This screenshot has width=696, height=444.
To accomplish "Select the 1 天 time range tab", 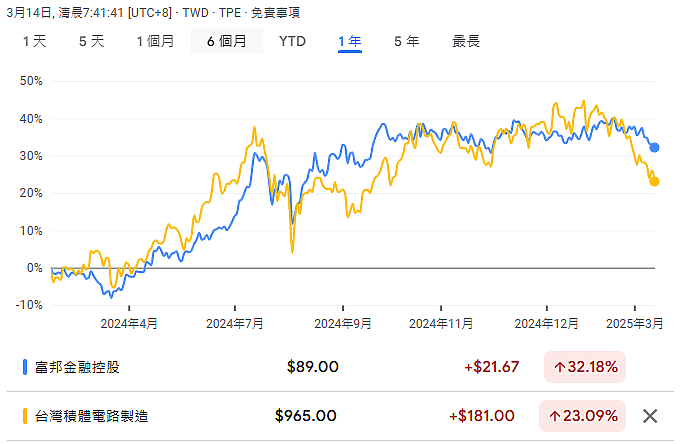I will [x=35, y=41].
